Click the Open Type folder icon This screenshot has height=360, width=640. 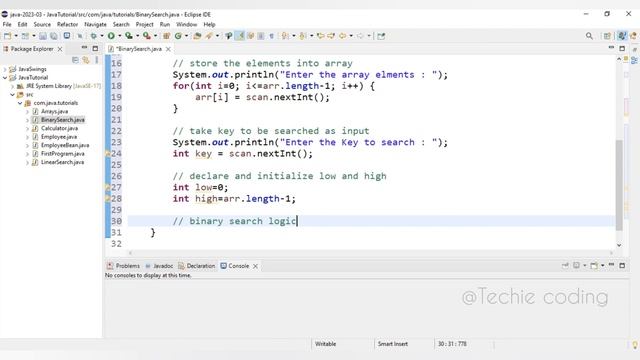click(x=197, y=36)
